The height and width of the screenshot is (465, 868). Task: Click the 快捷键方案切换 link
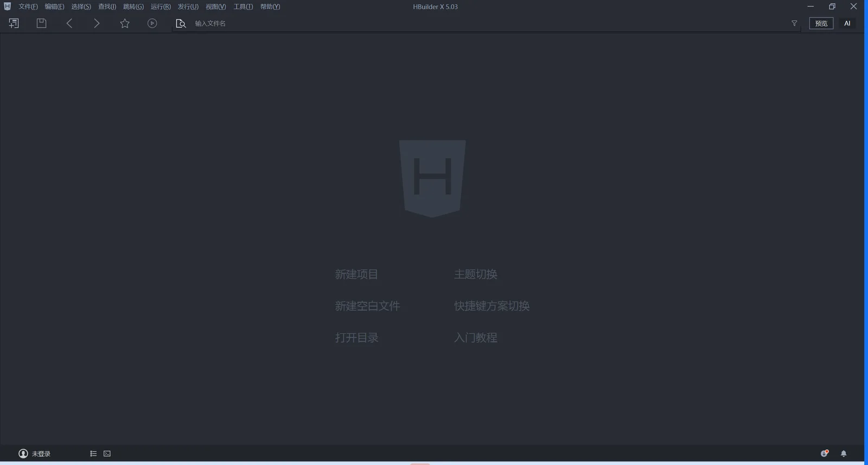(x=492, y=306)
